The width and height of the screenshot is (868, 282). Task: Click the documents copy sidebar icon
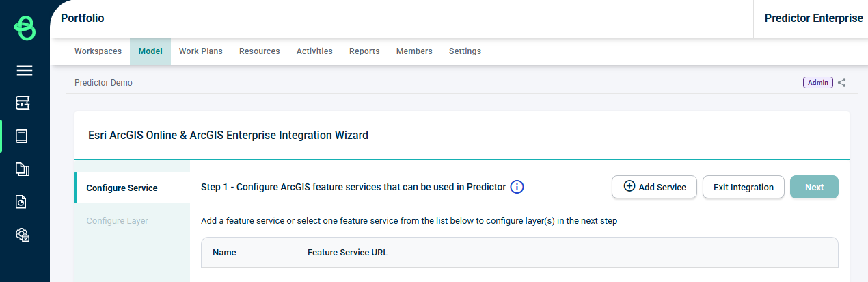(x=23, y=169)
